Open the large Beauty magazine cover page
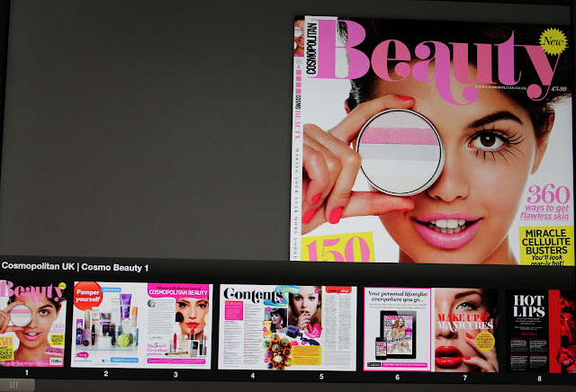This screenshot has width=576, height=392. pyautogui.click(x=433, y=139)
